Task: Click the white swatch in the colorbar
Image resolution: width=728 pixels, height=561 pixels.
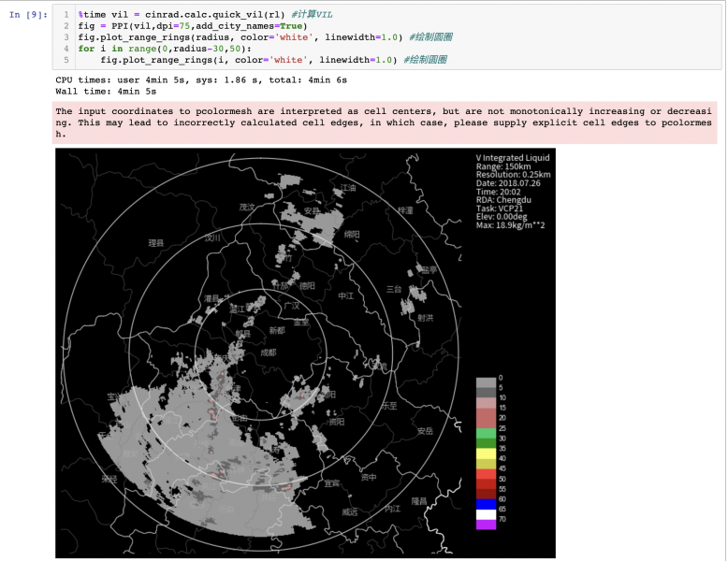Action: point(485,513)
